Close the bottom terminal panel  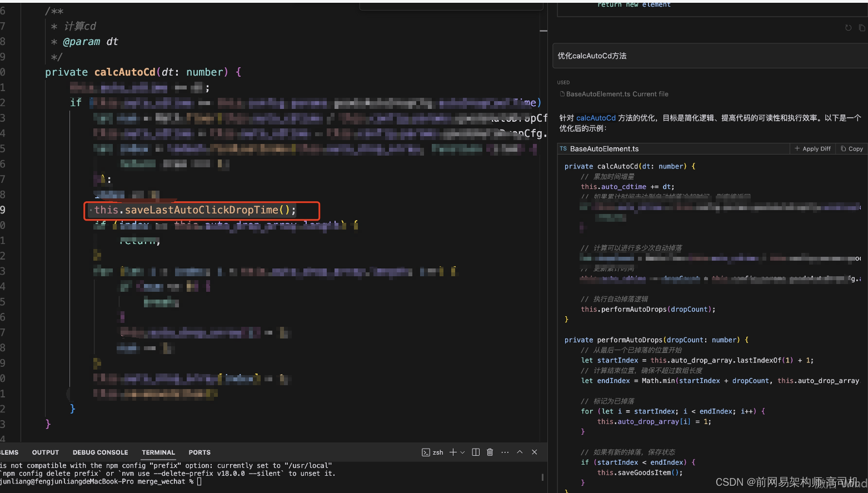(535, 452)
